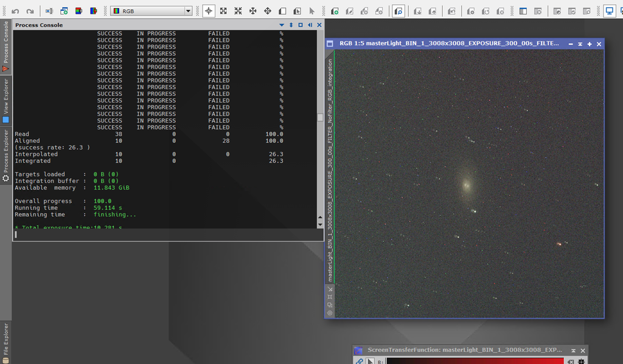Click the new mask green-plus icon

[x=335, y=11]
